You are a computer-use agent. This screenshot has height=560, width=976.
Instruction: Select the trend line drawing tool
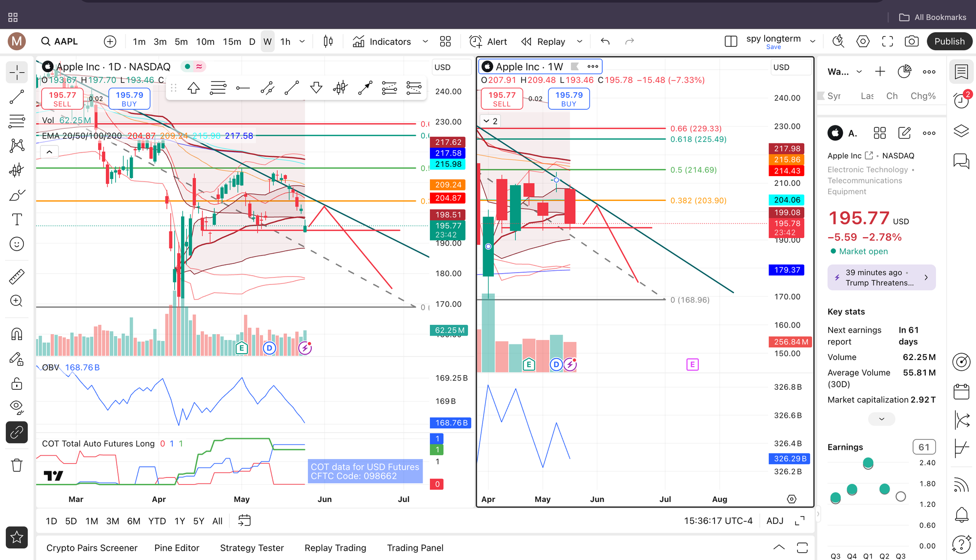coord(17,97)
